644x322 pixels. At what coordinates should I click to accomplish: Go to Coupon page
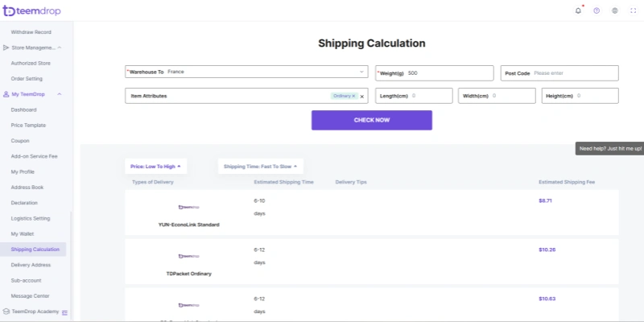(x=20, y=140)
